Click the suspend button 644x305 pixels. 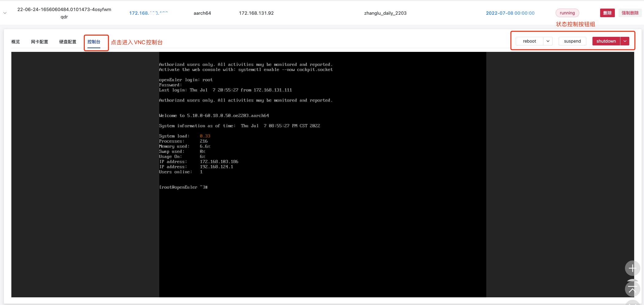click(572, 41)
